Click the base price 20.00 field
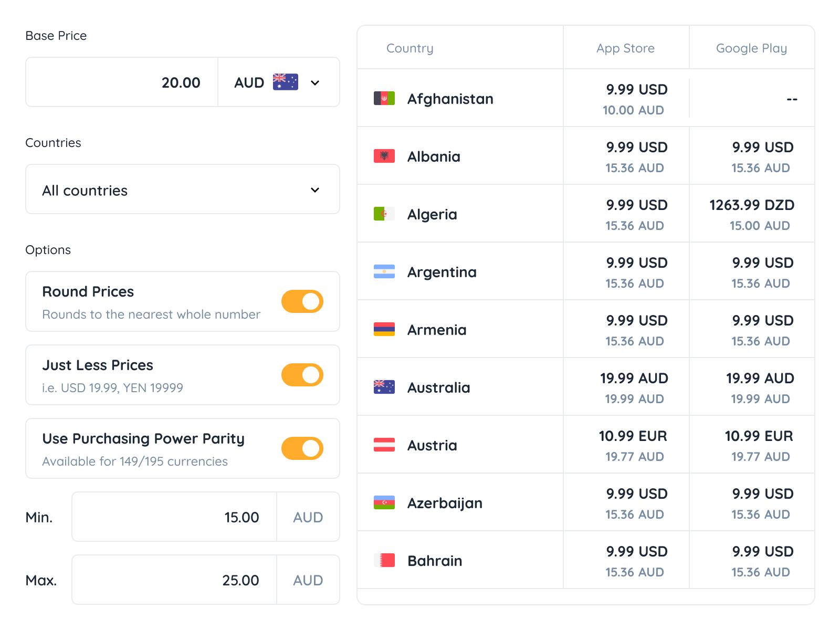The width and height of the screenshot is (840, 630). [122, 82]
